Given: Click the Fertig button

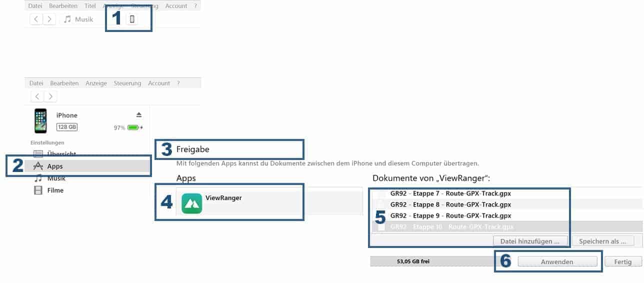Looking at the screenshot, I should click(623, 261).
